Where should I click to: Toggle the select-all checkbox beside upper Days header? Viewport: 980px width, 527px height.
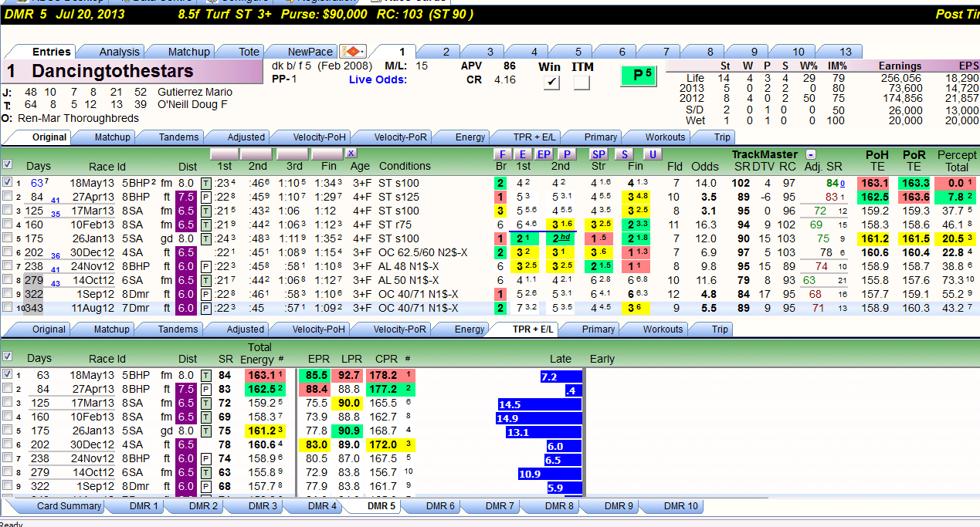coord(8,164)
